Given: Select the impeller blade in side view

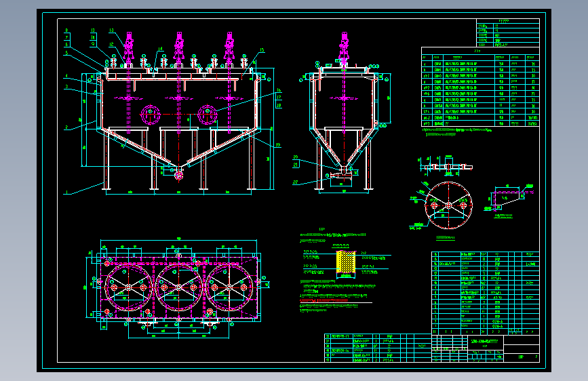Looking at the screenshot, I should tap(344, 98).
